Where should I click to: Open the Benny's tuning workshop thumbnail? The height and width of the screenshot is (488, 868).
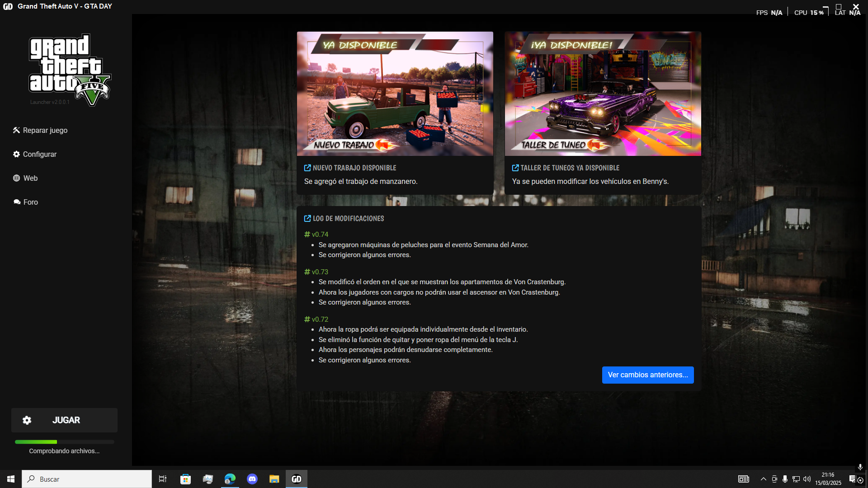603,94
